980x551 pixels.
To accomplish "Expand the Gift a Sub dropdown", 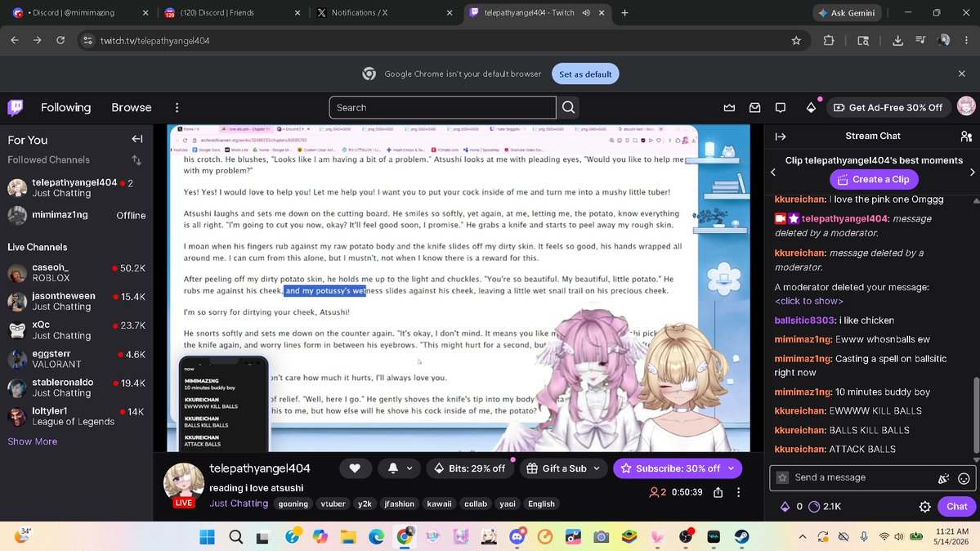I will click(597, 468).
